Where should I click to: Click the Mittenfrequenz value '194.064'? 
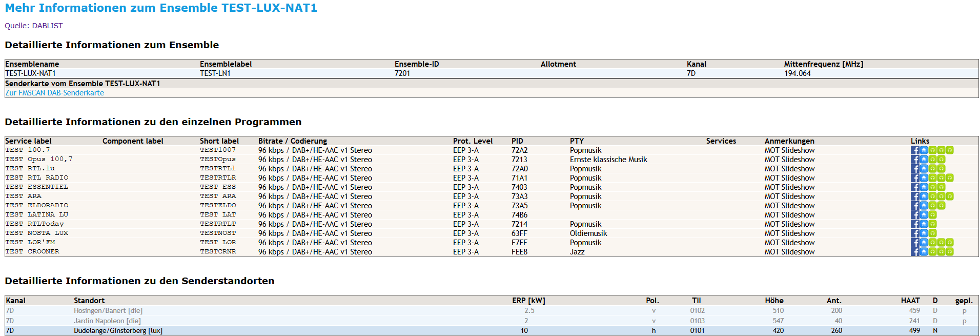(798, 73)
